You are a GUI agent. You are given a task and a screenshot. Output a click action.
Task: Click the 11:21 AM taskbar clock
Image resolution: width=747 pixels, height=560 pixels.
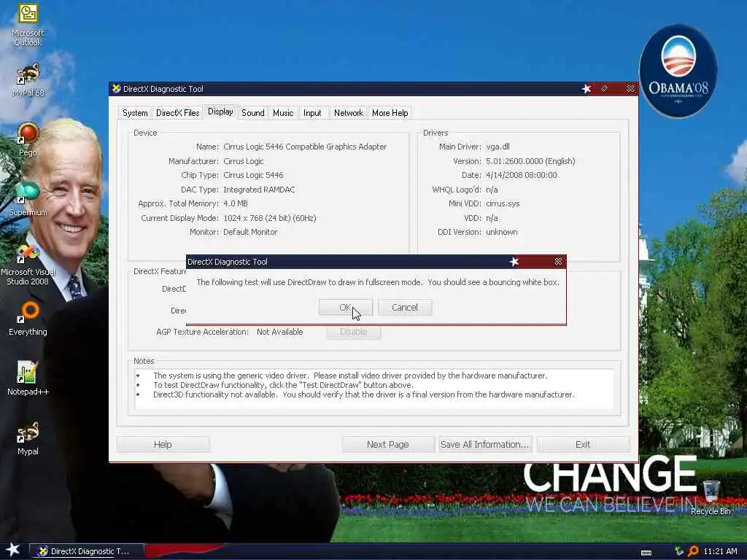click(x=720, y=551)
